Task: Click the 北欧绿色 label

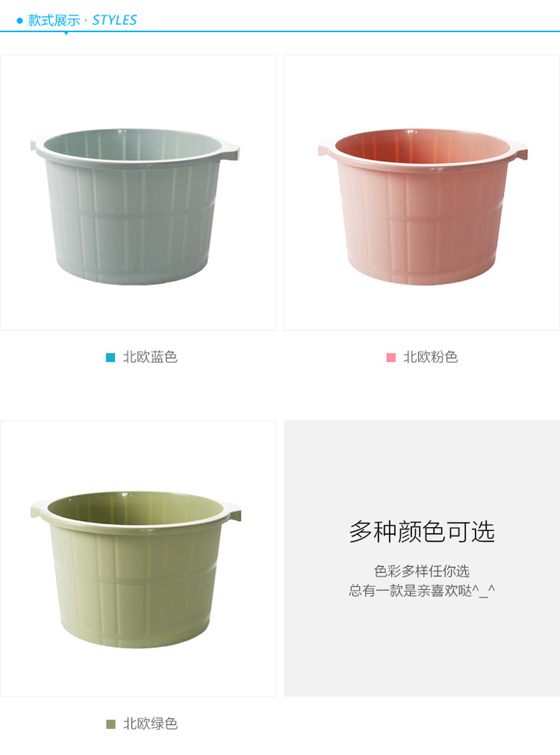Action: pos(150,724)
